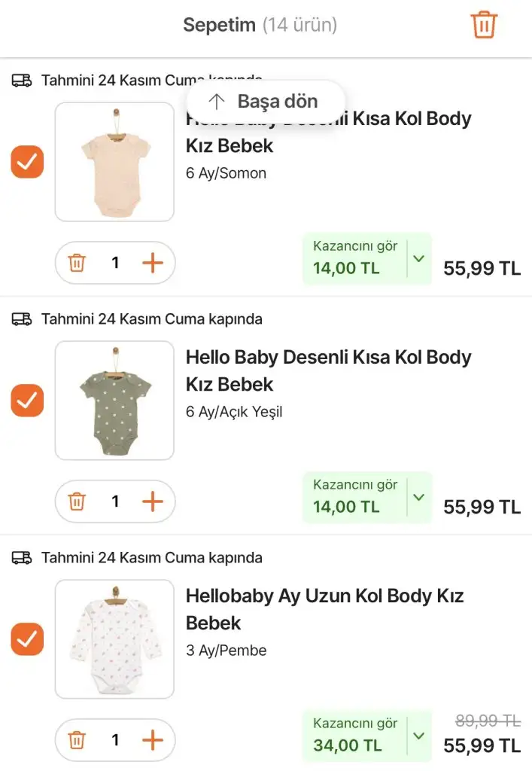Open Kazancını gör dropdown for Açık Yeşil body

click(419, 498)
